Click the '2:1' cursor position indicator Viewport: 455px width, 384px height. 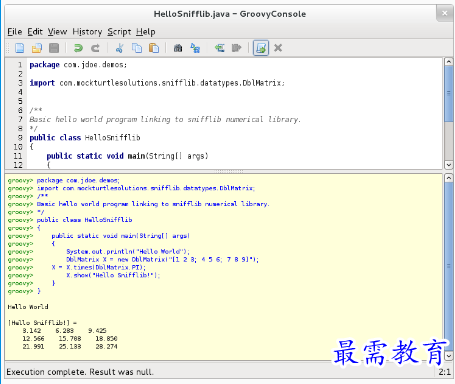(x=444, y=372)
